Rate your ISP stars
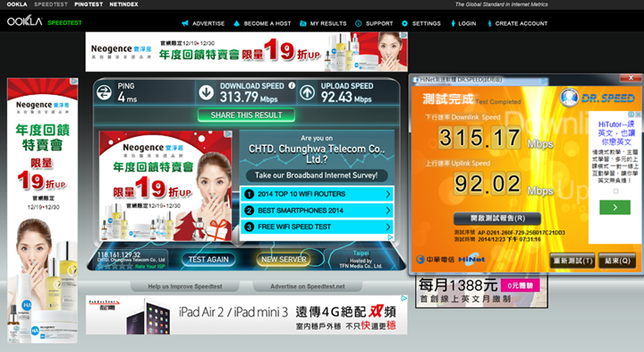 coord(114,266)
